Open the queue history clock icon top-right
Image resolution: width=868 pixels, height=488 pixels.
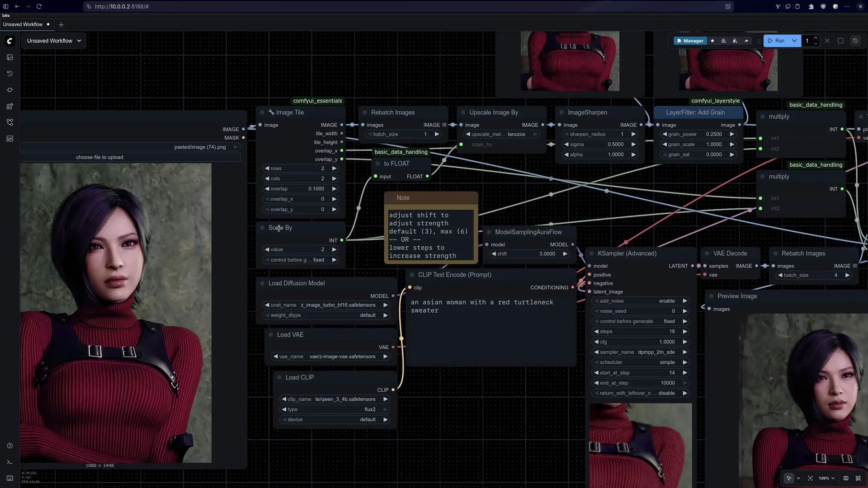(855, 41)
